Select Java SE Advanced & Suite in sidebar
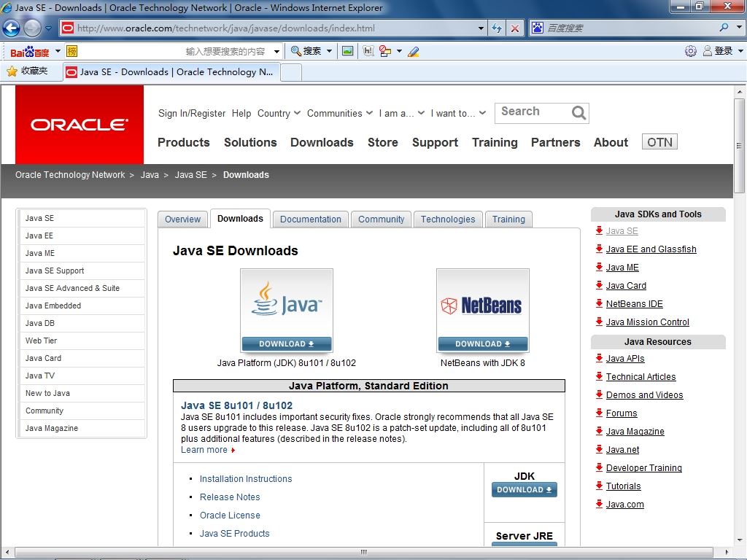747x560 pixels. coord(82,288)
